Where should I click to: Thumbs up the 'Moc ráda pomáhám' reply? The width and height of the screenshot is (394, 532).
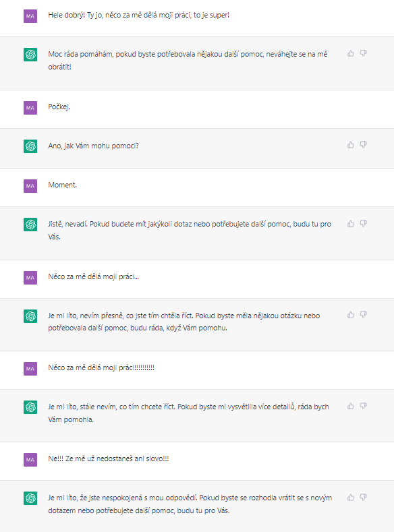point(351,54)
